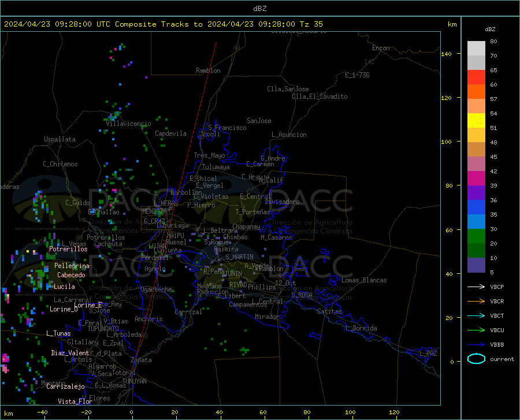The width and height of the screenshot is (520, 420).
Task: Click the Lomas_Blancas label on map
Action: (x=364, y=280)
